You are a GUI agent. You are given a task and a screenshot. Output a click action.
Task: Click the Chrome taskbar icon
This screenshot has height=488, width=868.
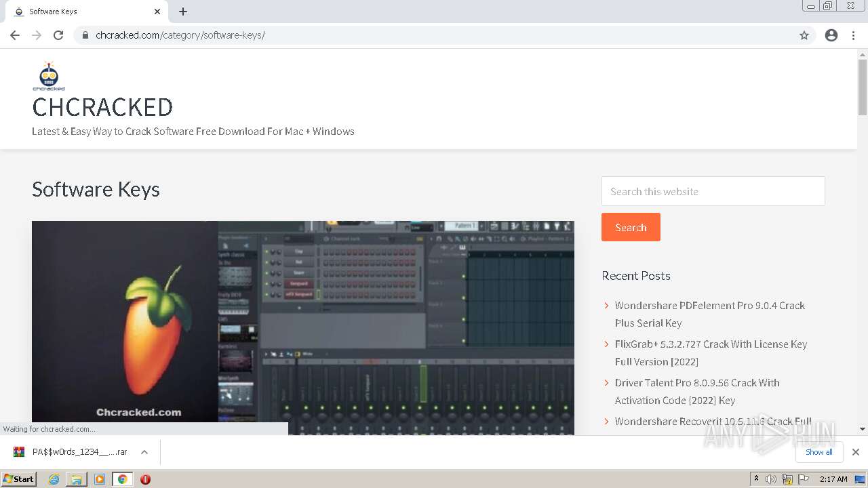(x=122, y=479)
